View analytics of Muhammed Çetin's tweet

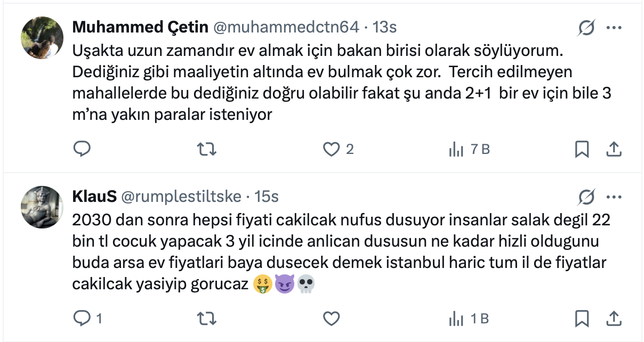point(456,150)
